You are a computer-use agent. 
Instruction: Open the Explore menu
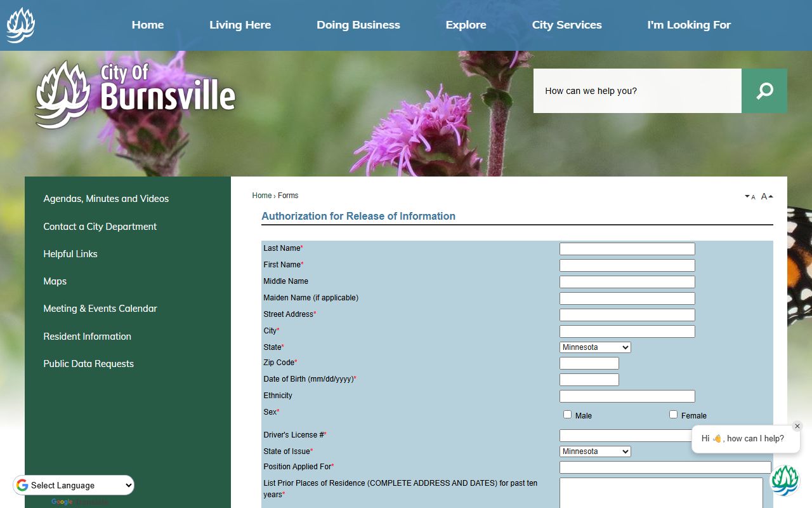tap(466, 25)
